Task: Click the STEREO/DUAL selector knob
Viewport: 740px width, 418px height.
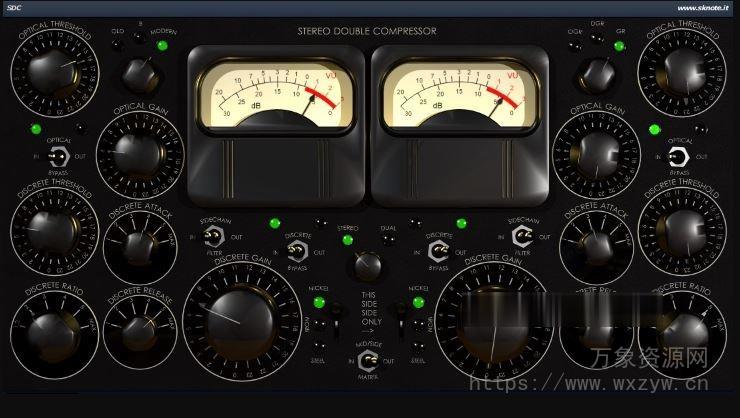Action: pos(368,267)
